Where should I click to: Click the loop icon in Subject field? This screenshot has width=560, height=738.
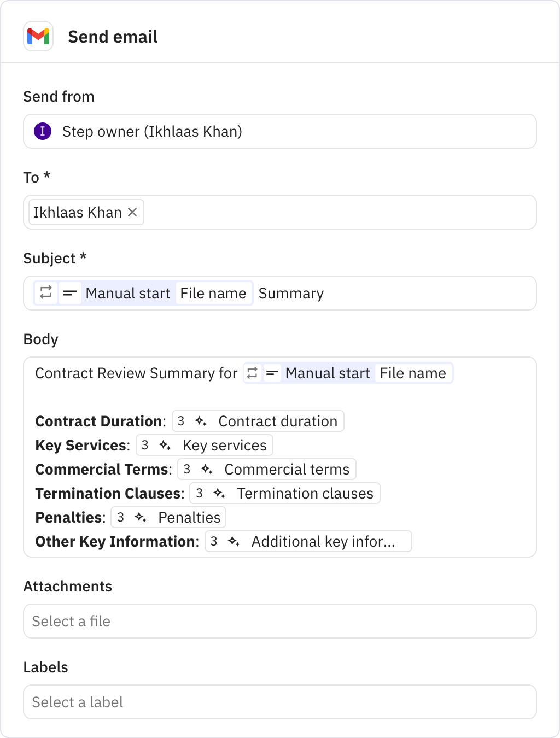[46, 293]
